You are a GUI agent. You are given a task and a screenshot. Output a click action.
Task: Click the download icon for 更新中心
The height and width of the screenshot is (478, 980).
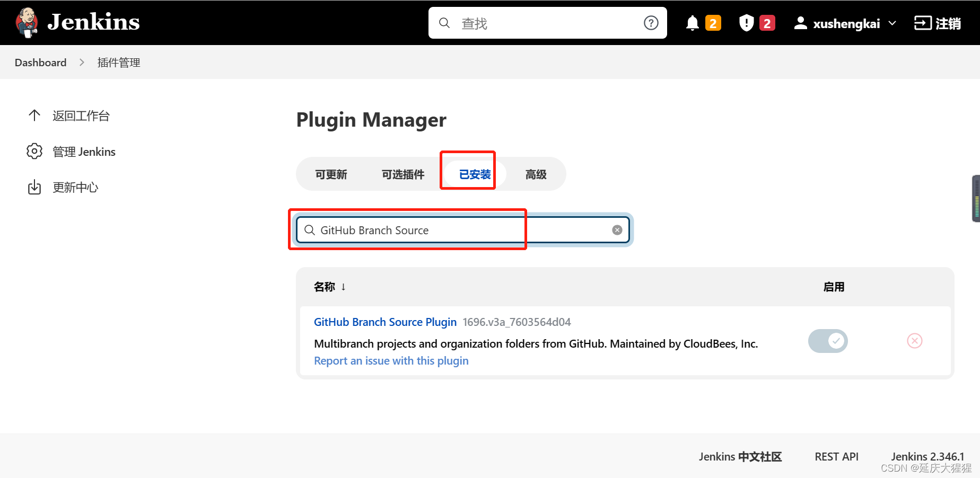point(34,187)
